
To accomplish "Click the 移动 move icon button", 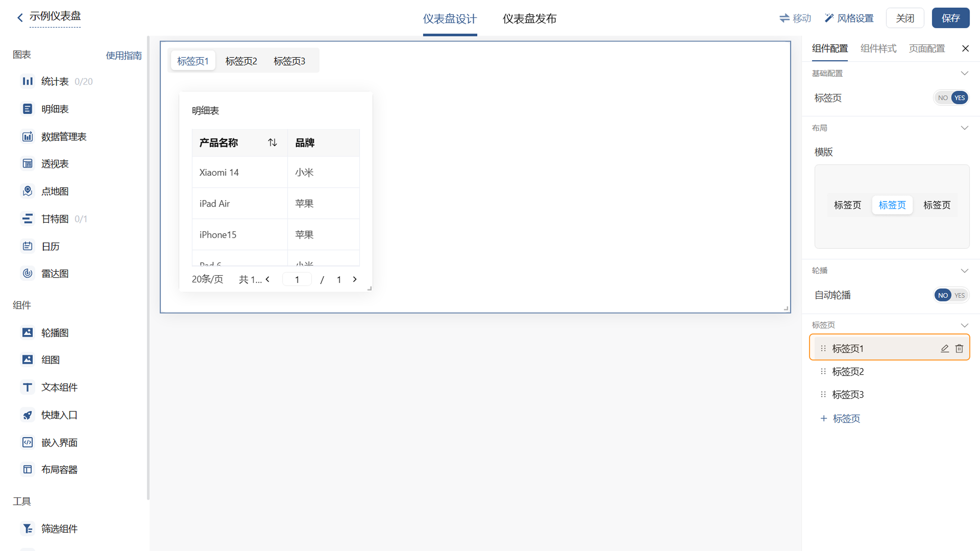I will [795, 18].
